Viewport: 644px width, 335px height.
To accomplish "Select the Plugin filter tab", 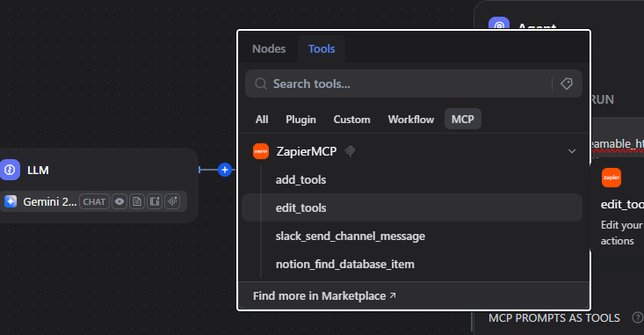I will coord(301,120).
